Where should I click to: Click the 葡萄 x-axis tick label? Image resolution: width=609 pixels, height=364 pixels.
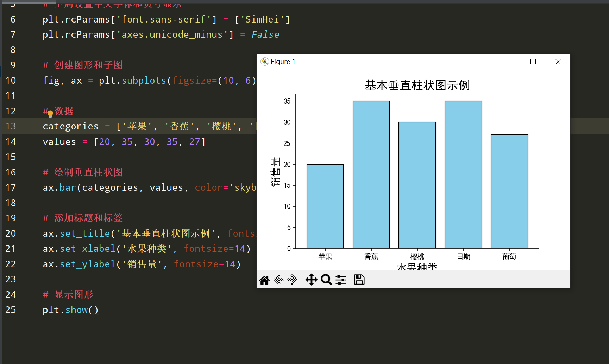coord(509,257)
